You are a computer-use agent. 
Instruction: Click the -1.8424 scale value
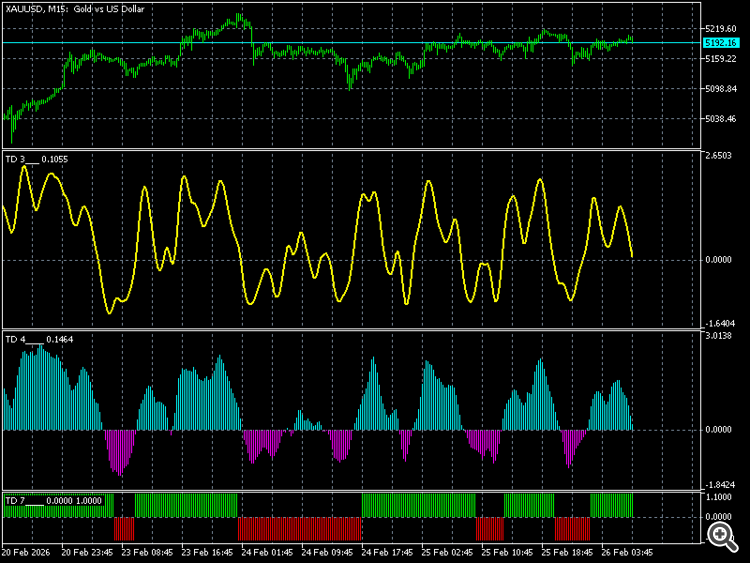click(x=718, y=485)
